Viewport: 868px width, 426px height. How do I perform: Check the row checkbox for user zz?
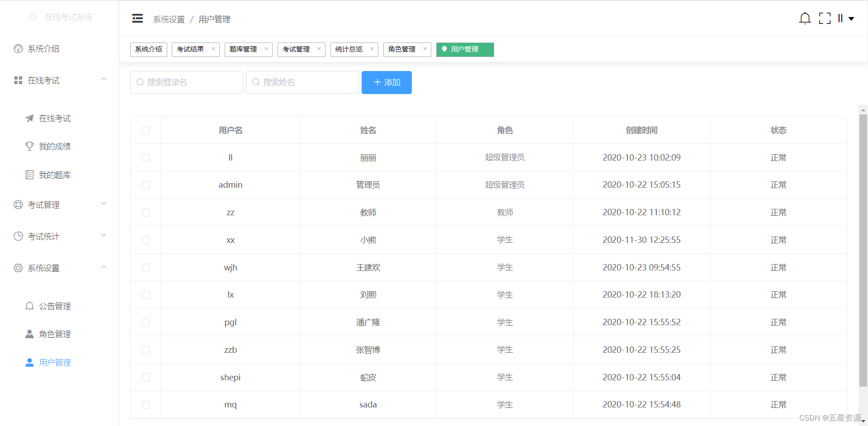(146, 213)
